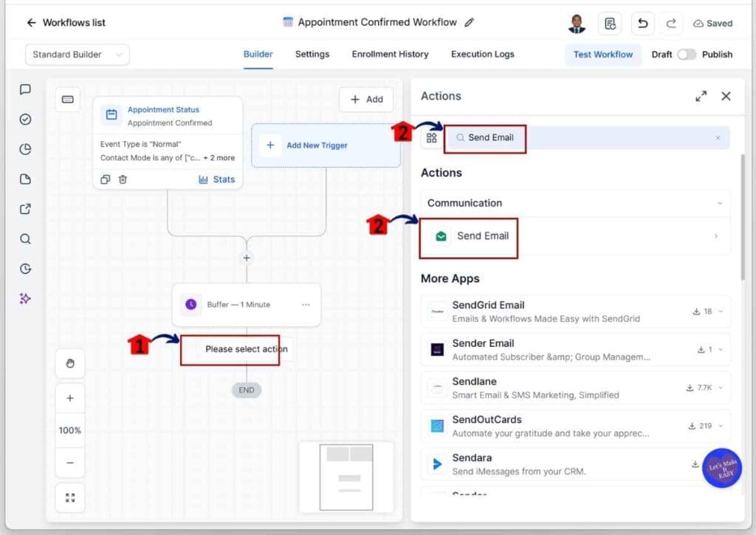Open Execution Logs tab
756x535 pixels.
483,54
